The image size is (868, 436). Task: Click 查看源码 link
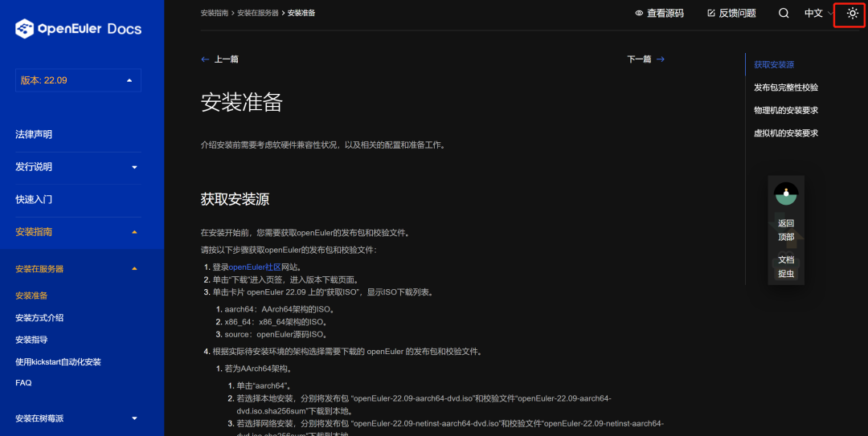click(665, 14)
